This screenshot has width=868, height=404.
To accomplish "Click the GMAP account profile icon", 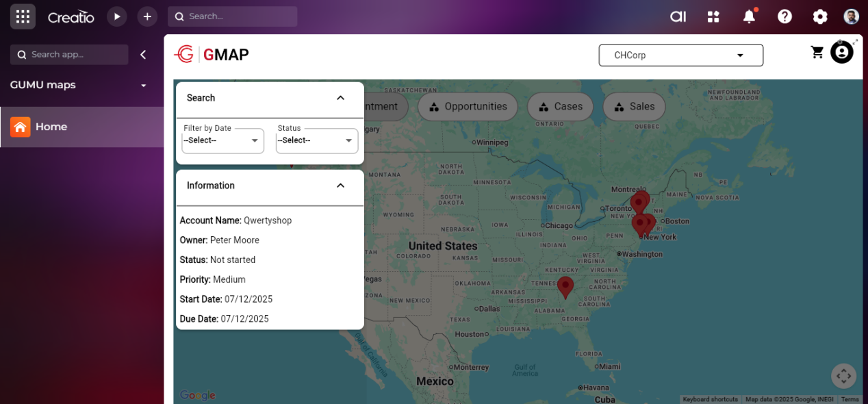I will (842, 52).
